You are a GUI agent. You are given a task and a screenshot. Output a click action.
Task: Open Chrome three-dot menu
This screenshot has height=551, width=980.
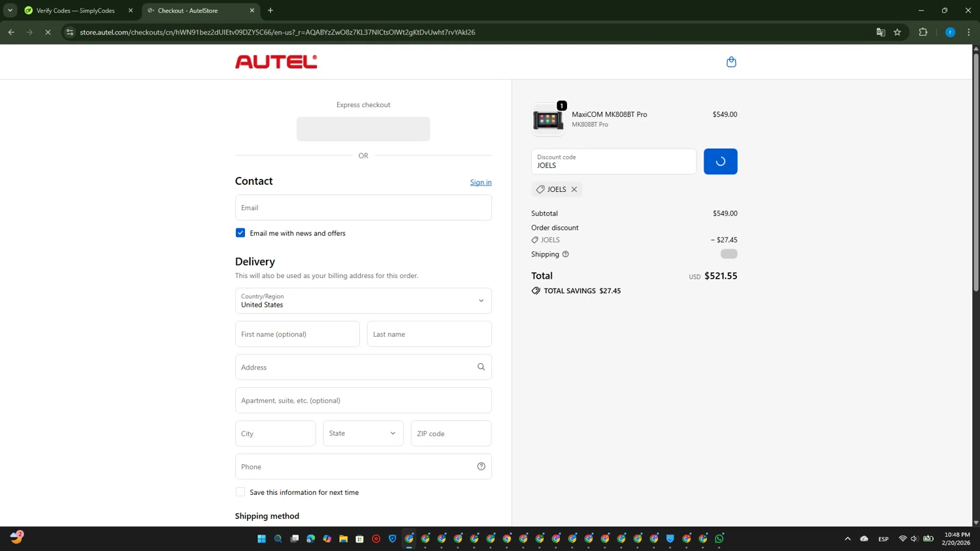click(969, 32)
